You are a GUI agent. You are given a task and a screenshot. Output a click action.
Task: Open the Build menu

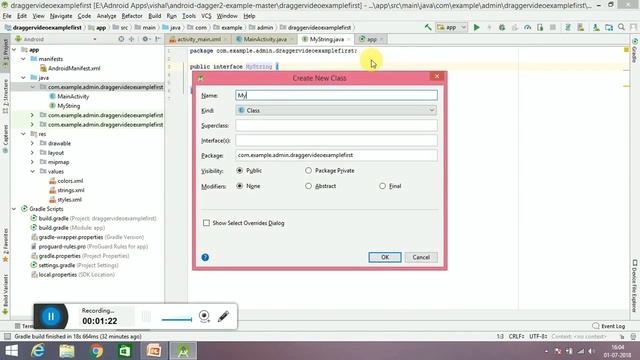[154, 16]
